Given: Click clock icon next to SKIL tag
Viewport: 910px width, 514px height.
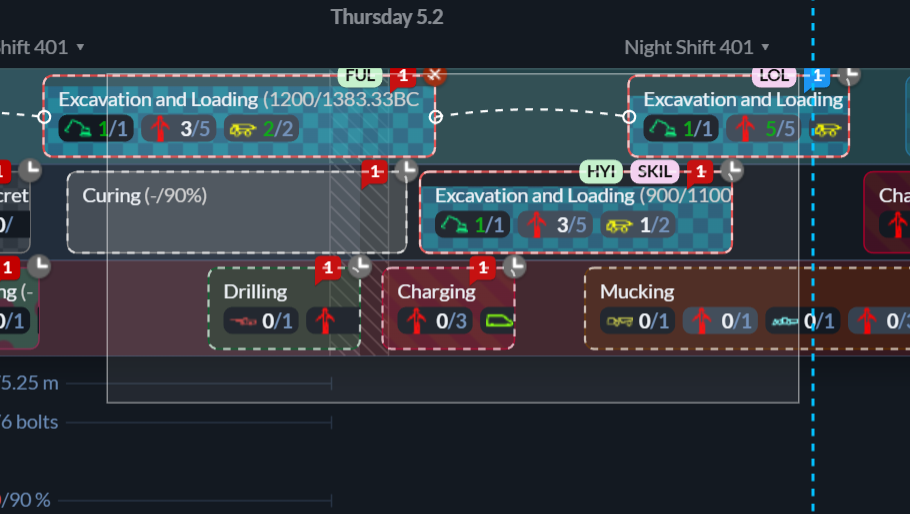Looking at the screenshot, I should [732, 171].
